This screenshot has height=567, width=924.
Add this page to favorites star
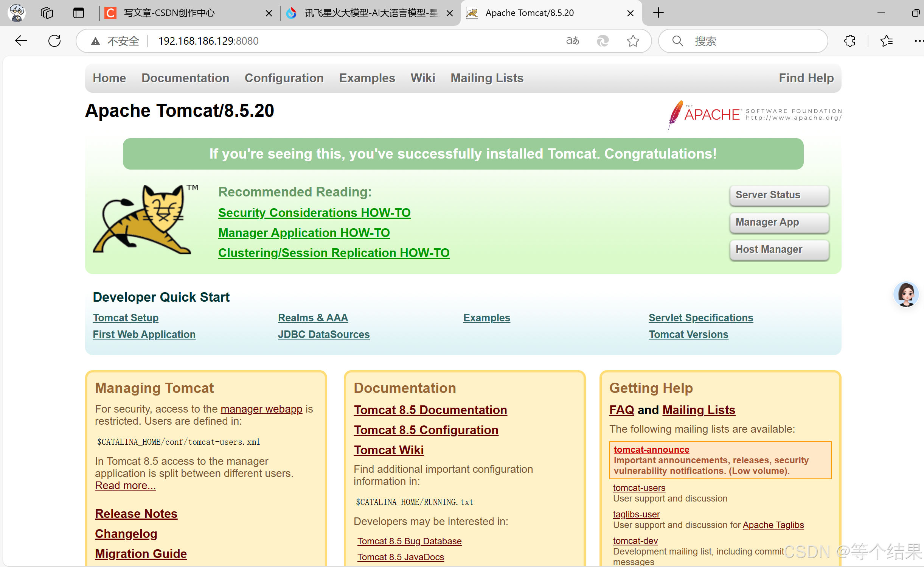pyautogui.click(x=633, y=40)
